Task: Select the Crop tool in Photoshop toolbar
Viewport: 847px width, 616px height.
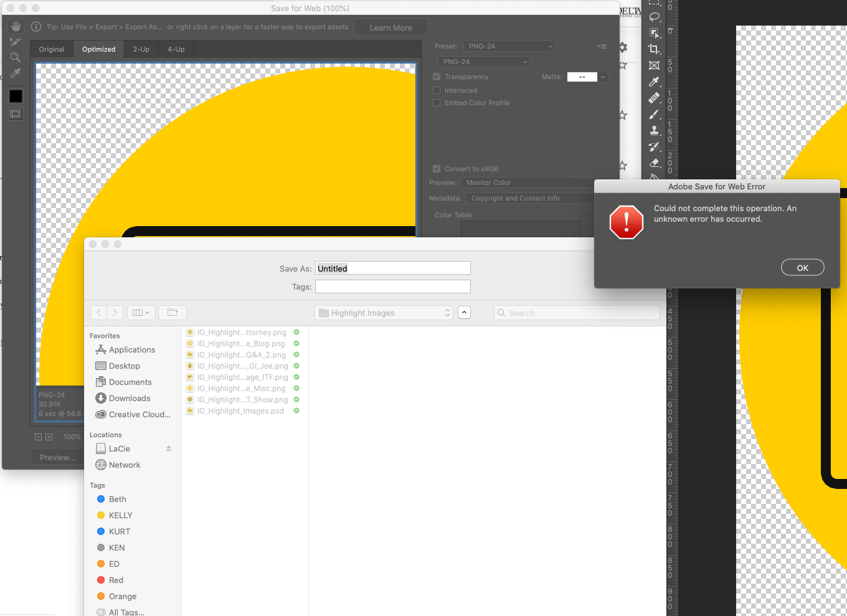Action: pos(654,49)
